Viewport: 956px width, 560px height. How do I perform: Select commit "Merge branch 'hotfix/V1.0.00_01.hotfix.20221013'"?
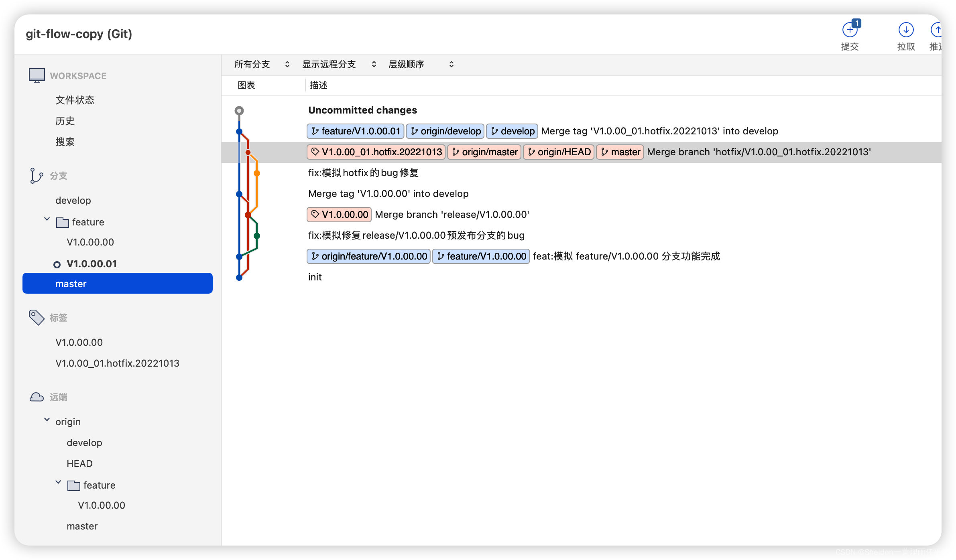pyautogui.click(x=581, y=152)
